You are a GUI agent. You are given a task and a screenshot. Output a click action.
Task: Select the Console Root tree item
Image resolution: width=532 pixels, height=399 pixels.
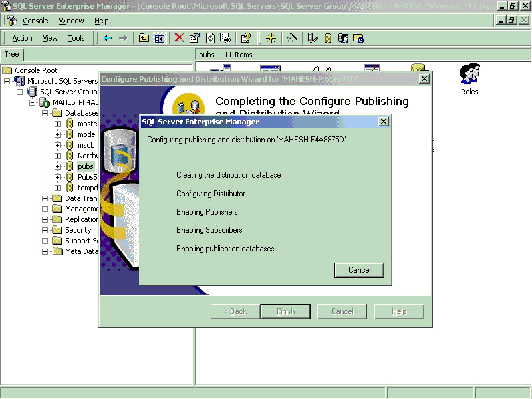coord(36,70)
